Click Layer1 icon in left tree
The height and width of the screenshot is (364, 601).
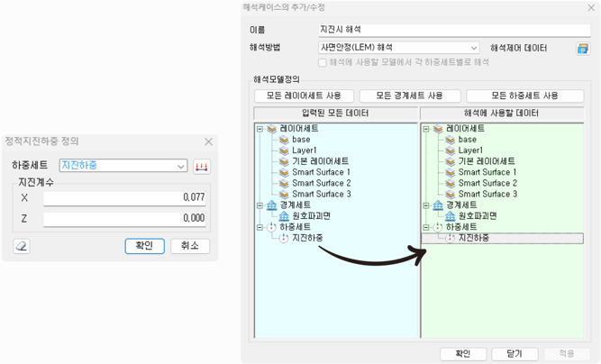click(x=284, y=150)
